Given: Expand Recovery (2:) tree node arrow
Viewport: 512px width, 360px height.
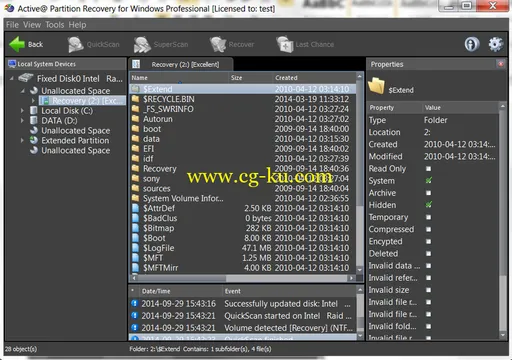Looking at the screenshot, I should click(33, 101).
